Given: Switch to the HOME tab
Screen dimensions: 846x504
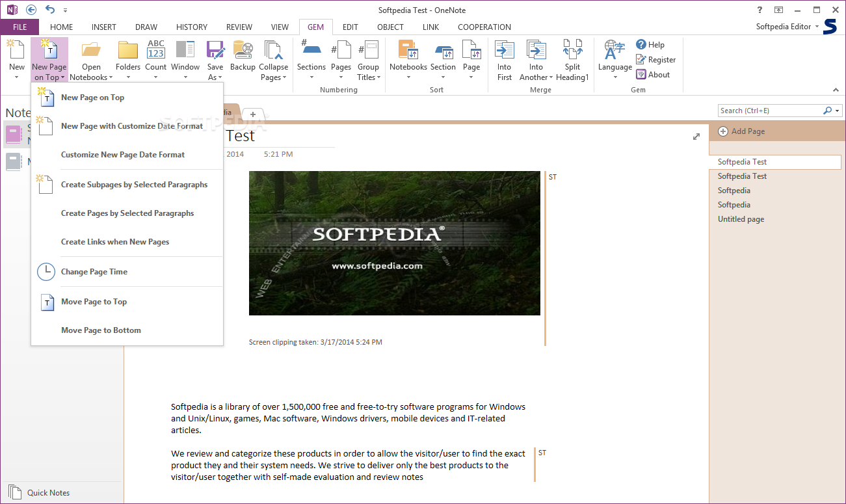Looking at the screenshot, I should [x=62, y=27].
